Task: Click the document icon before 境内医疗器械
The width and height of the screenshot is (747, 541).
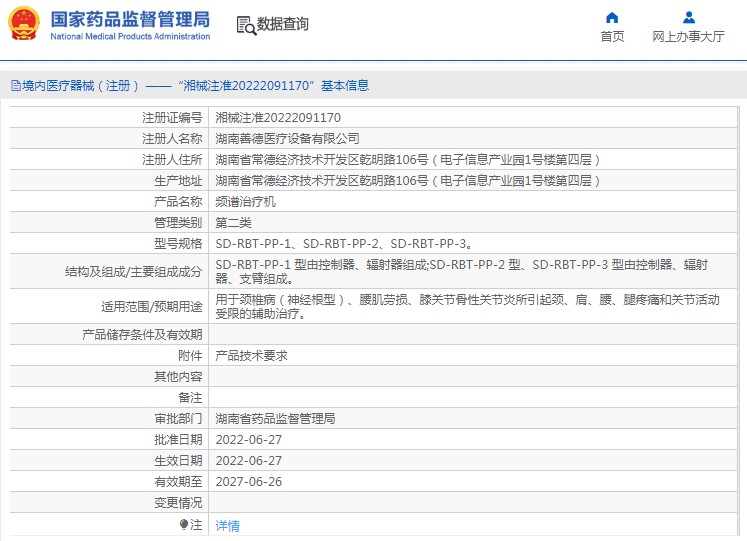Action: (x=16, y=86)
